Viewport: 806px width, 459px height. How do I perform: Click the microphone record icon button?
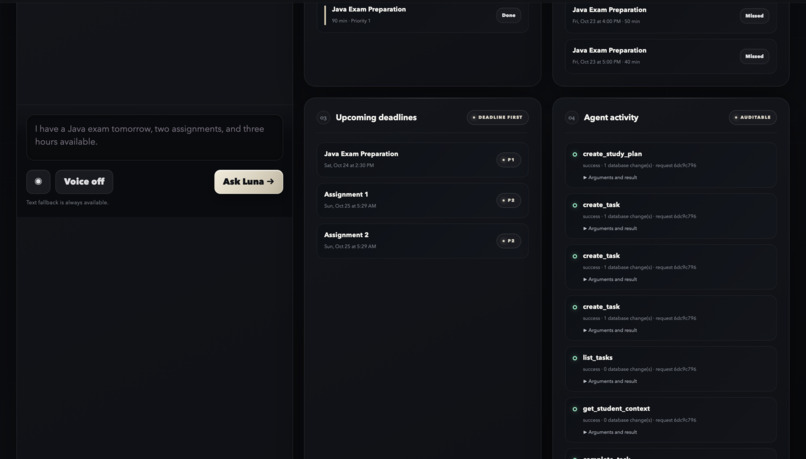coord(38,181)
